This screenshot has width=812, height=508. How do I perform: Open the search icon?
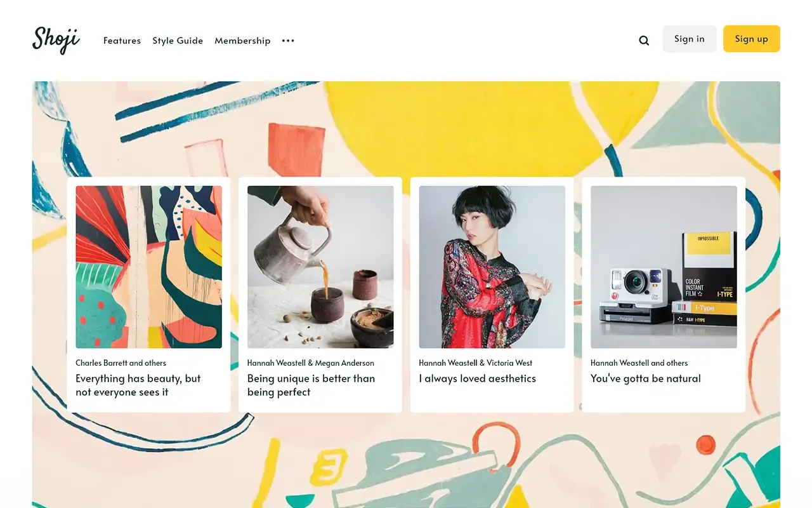[644, 40]
